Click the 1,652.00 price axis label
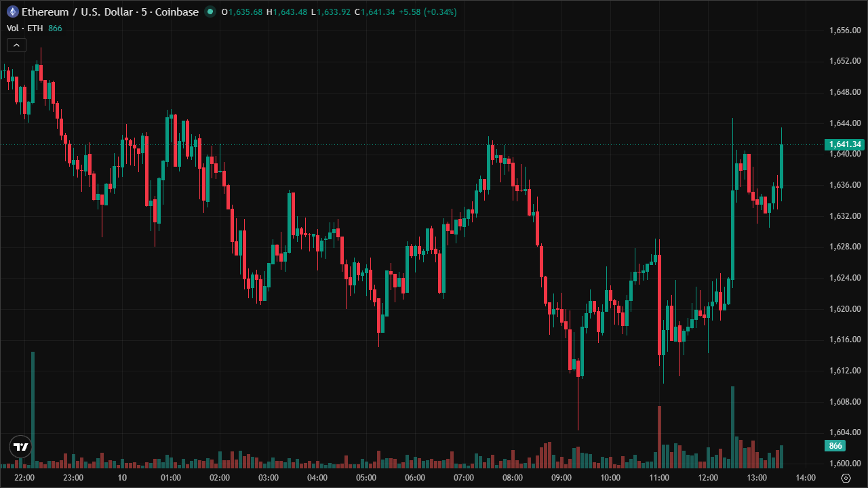This screenshot has width=868, height=488. [844, 61]
